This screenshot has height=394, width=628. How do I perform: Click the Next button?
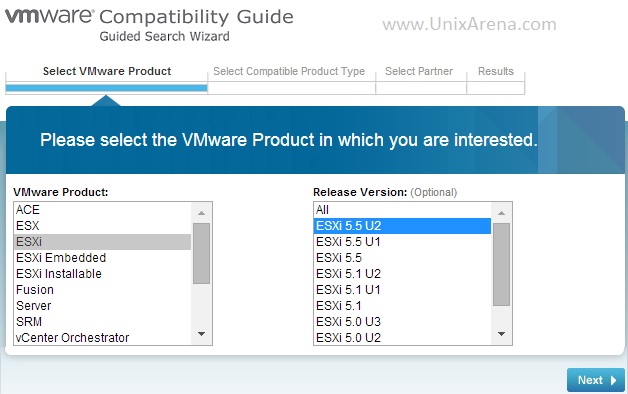[596, 380]
